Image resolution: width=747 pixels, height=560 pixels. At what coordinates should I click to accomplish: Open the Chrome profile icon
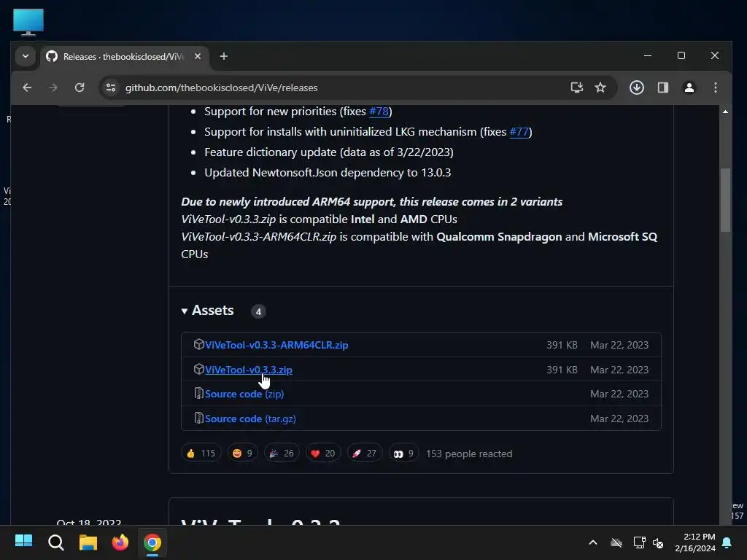coord(689,87)
